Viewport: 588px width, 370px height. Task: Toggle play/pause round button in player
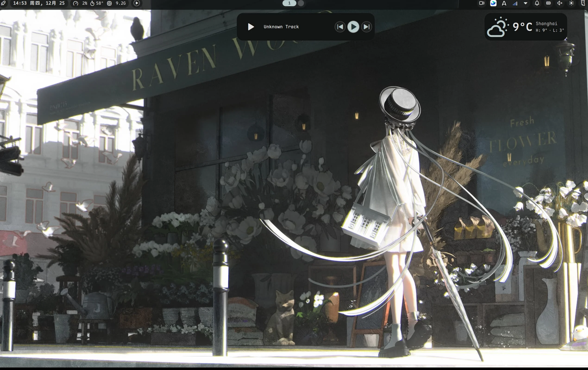tap(353, 27)
